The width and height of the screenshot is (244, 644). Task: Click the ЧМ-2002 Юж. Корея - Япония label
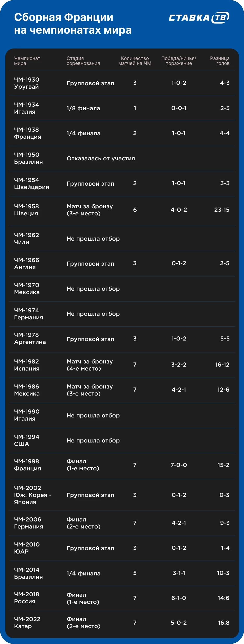[x=33, y=495]
